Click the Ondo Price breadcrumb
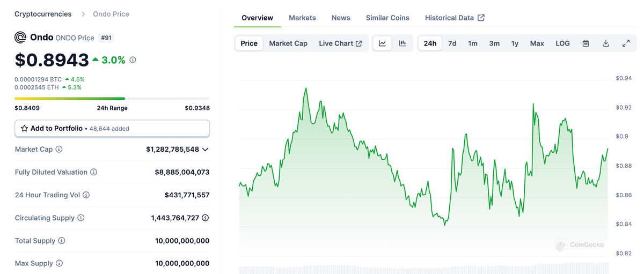This screenshot has width=644, height=274. pyautogui.click(x=111, y=14)
